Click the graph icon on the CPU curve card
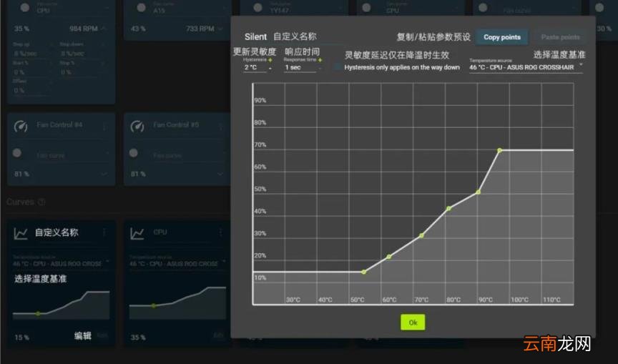 [137, 234]
